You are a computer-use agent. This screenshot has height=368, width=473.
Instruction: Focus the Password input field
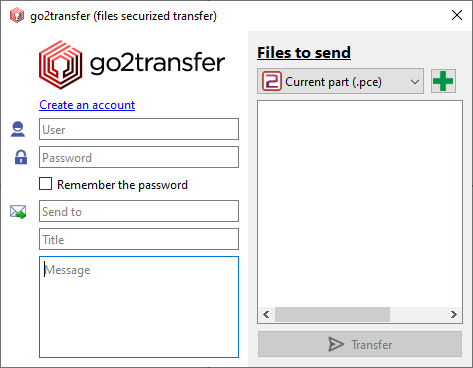click(139, 157)
